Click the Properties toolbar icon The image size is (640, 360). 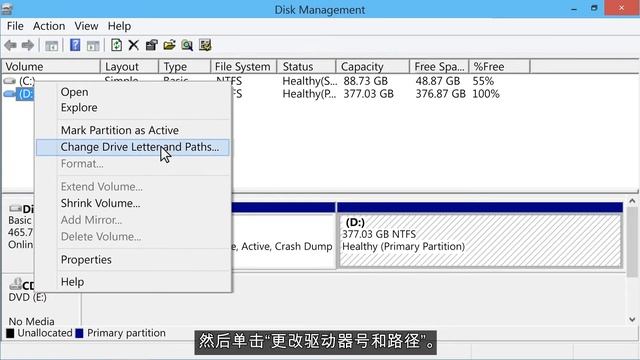point(151,45)
